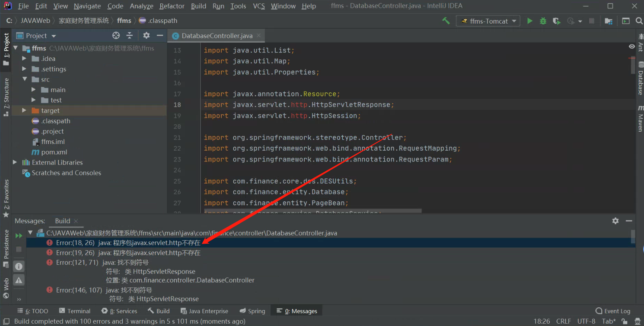The height and width of the screenshot is (326, 644).
Task: Select ffms.iml in the project tree
Action: click(x=53, y=142)
